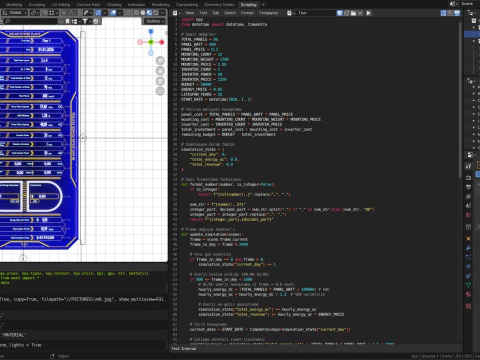480x360 pixels.
Task: Toggle syntax highlighting in text editor
Action: (x=457, y=13)
